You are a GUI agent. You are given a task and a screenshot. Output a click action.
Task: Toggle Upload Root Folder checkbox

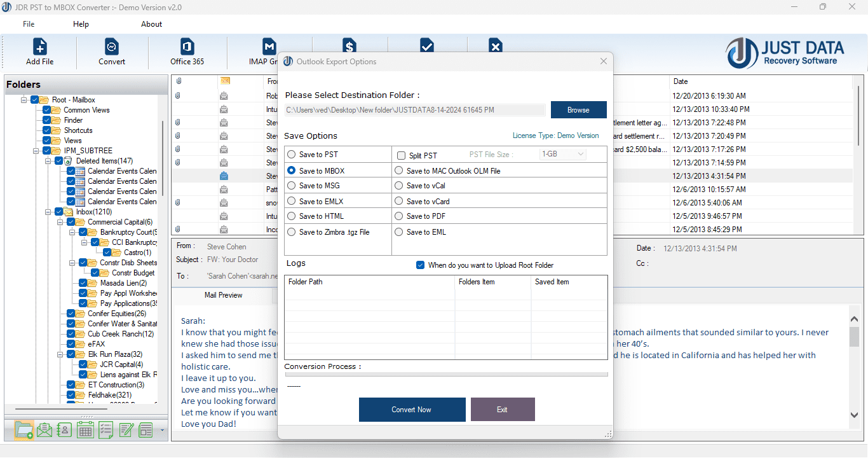[x=420, y=265]
